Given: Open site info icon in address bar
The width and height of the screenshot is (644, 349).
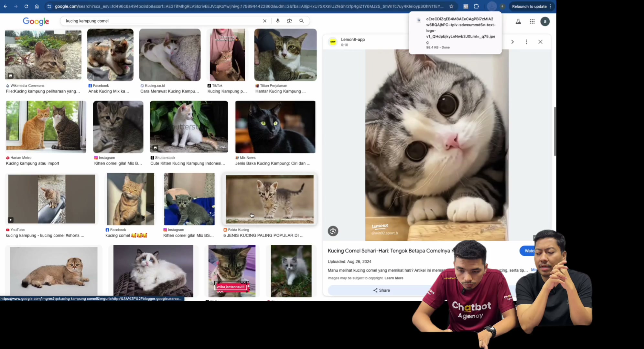Looking at the screenshot, I should click(49, 6).
